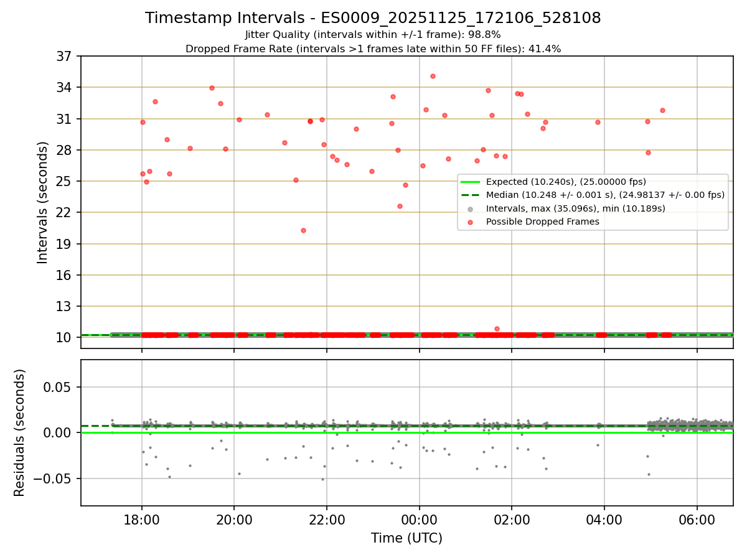747x560 pixels.
Task: Select the 'Jitter Quality' subtitle line showing 98.8%
Action: coord(373,35)
